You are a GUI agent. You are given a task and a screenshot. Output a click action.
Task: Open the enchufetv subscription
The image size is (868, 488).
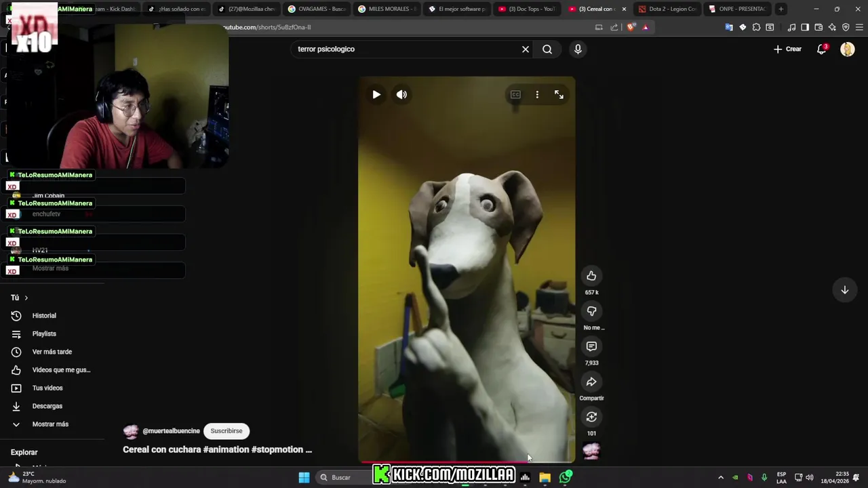click(x=46, y=214)
